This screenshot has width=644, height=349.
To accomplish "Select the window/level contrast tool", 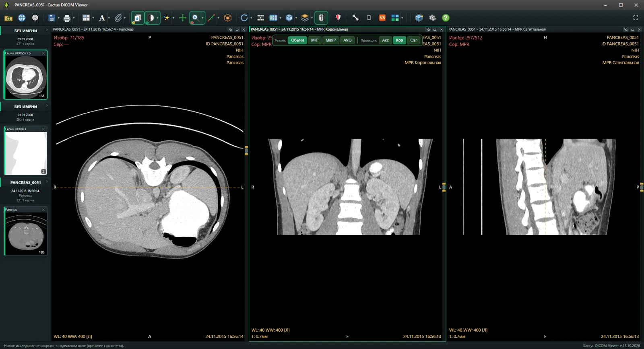I will [x=150, y=18].
